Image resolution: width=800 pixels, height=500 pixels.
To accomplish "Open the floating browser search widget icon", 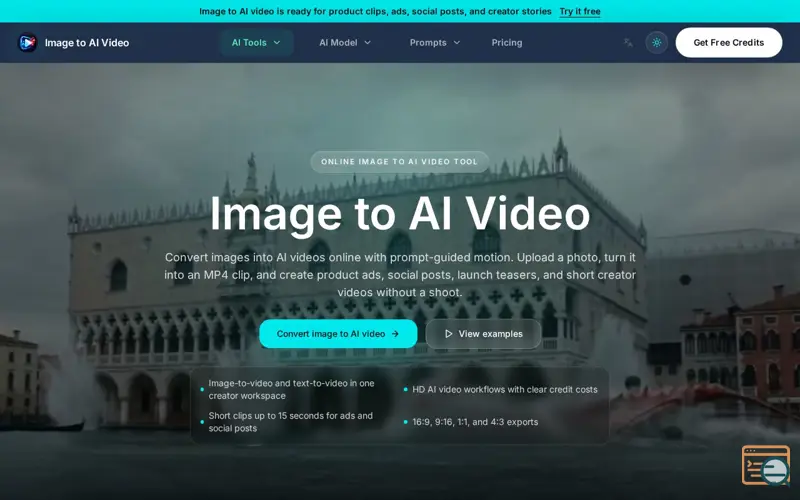I will pyautogui.click(x=765, y=465).
